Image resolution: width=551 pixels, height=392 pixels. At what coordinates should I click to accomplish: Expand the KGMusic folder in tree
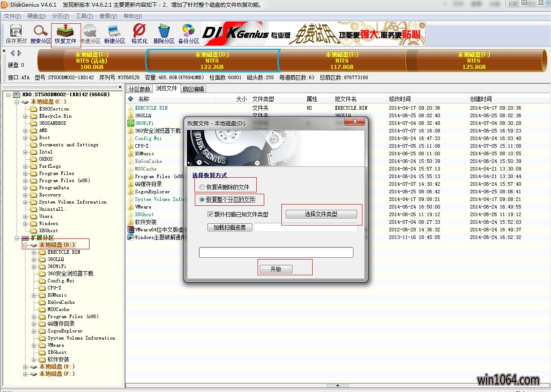tap(34, 295)
